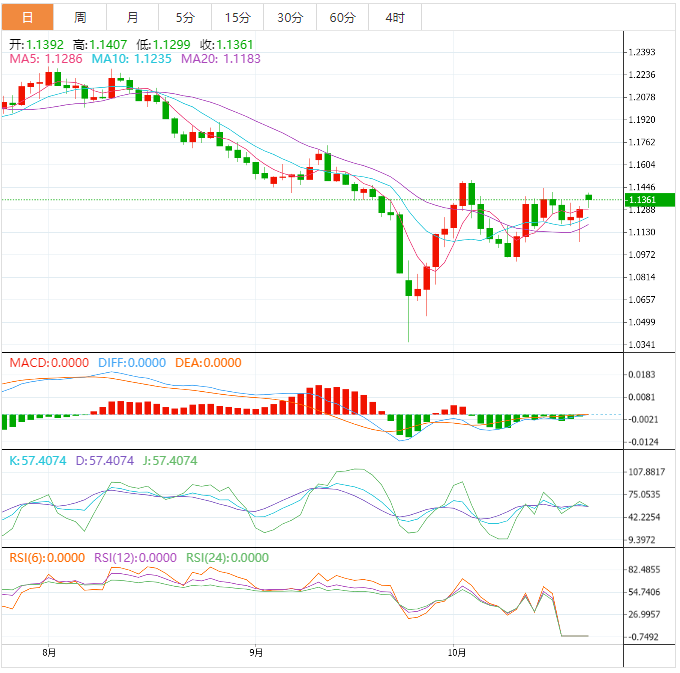The height and width of the screenshot is (673, 680).
Task: Click the MA20: 1.1183 indicator label
Action: 221,59
